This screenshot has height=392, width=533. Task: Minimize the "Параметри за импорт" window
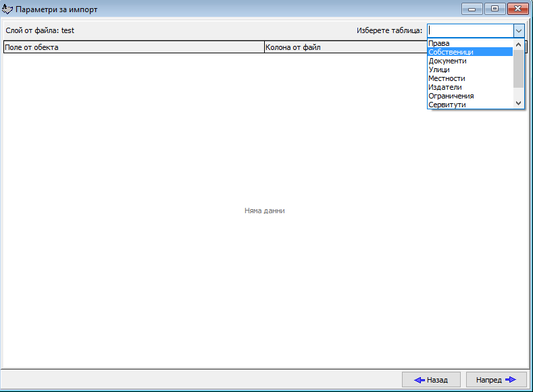(x=471, y=9)
